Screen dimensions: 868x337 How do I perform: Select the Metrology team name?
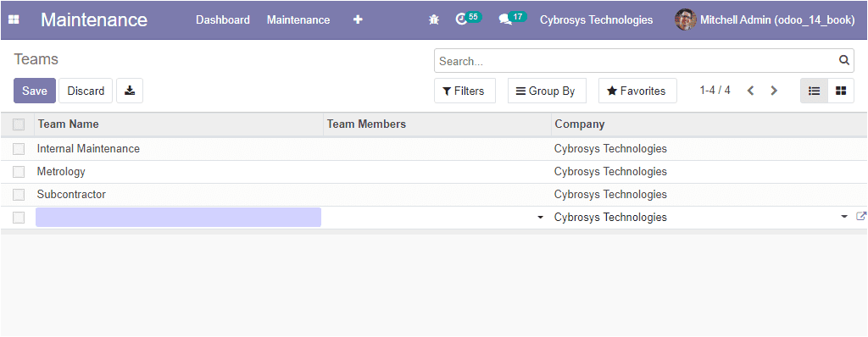pyautogui.click(x=61, y=172)
